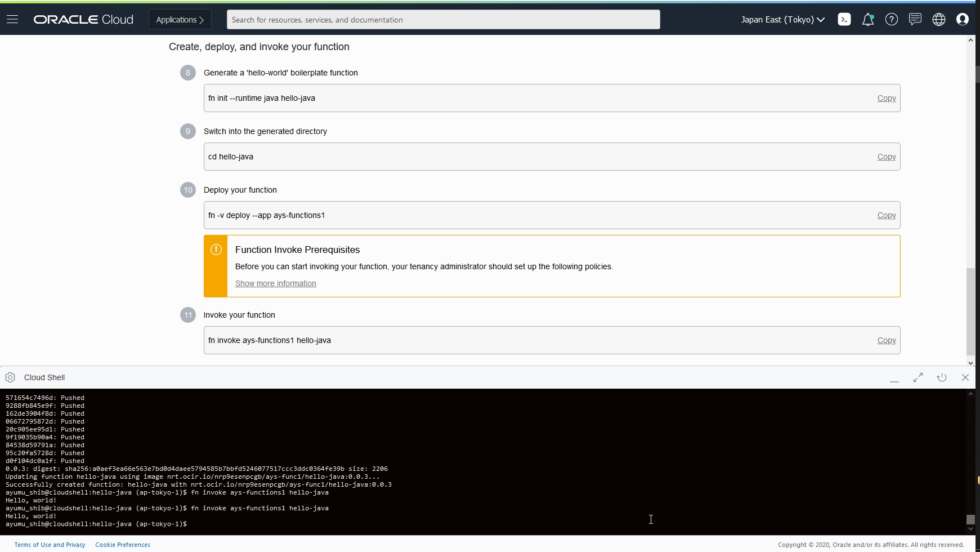Launch Cloud Shell from the header icon
The image size is (980, 552).
(844, 19)
